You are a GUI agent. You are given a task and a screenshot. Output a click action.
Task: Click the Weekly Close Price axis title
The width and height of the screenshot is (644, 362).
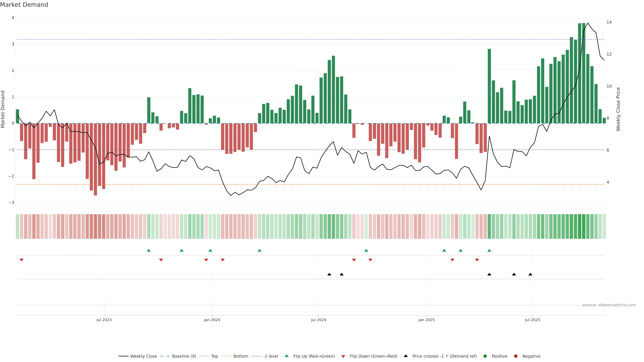pos(618,109)
